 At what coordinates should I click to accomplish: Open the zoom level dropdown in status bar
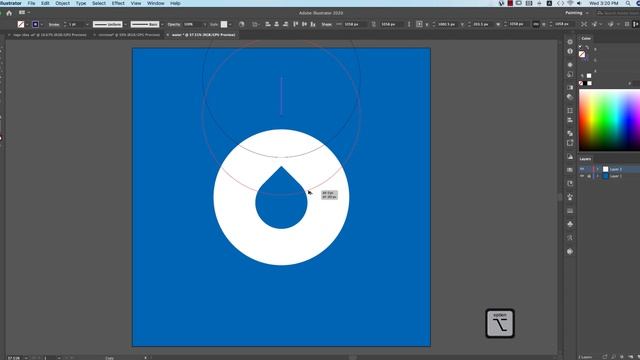point(26,358)
